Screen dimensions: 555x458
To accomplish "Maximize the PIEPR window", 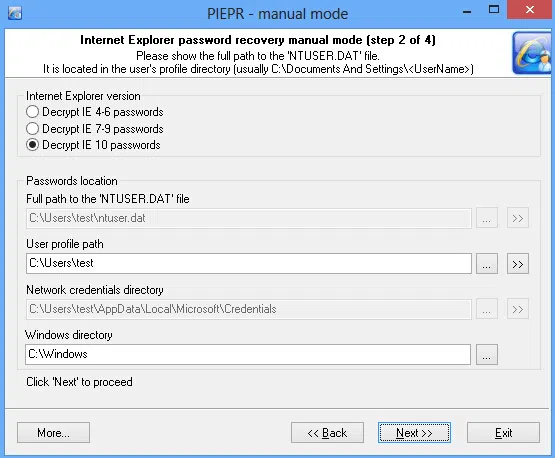I will click(x=494, y=10).
